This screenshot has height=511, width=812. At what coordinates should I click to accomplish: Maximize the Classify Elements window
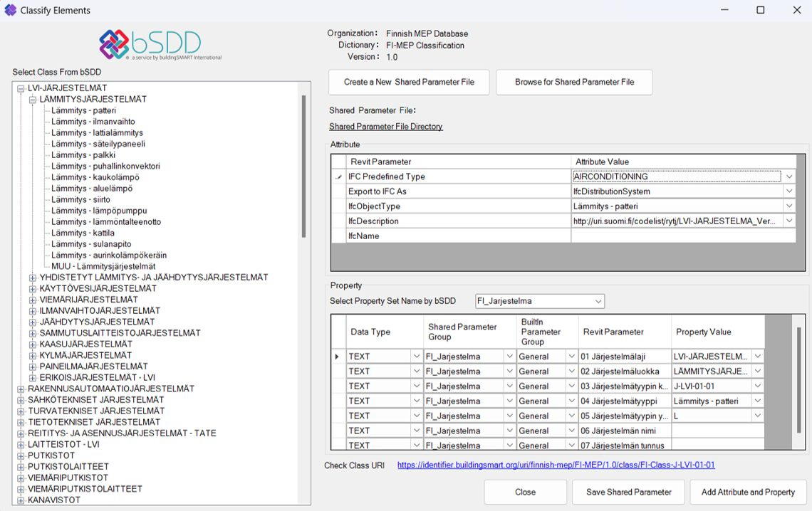tap(760, 10)
